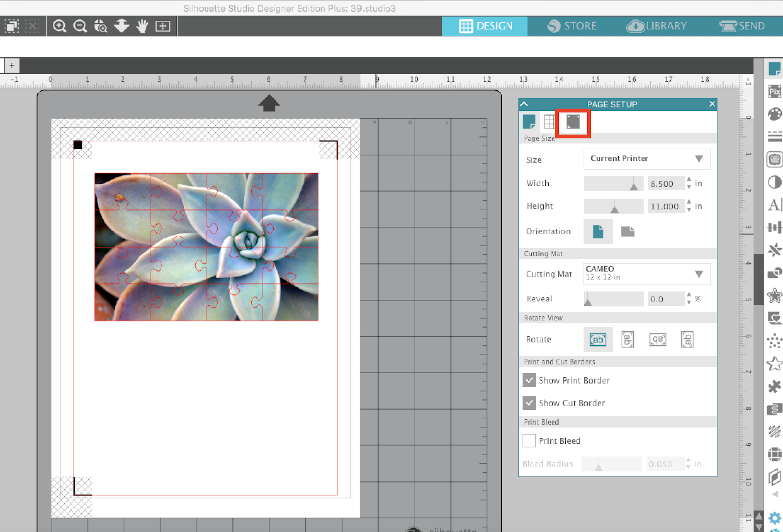Open the Text Style panel
Screen dimensions: 783x532
(775, 205)
